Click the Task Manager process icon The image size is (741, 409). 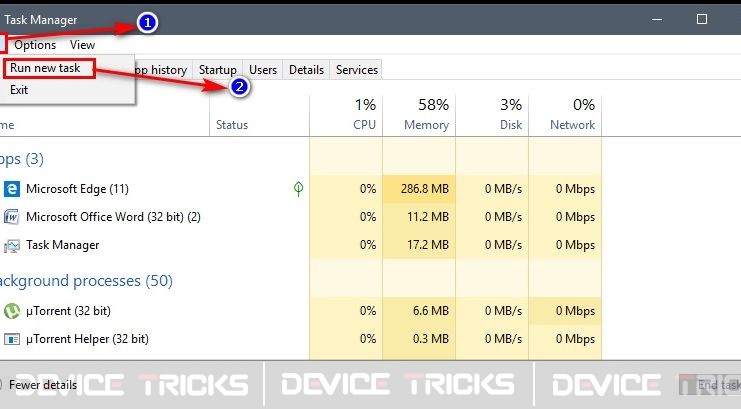click(x=11, y=245)
